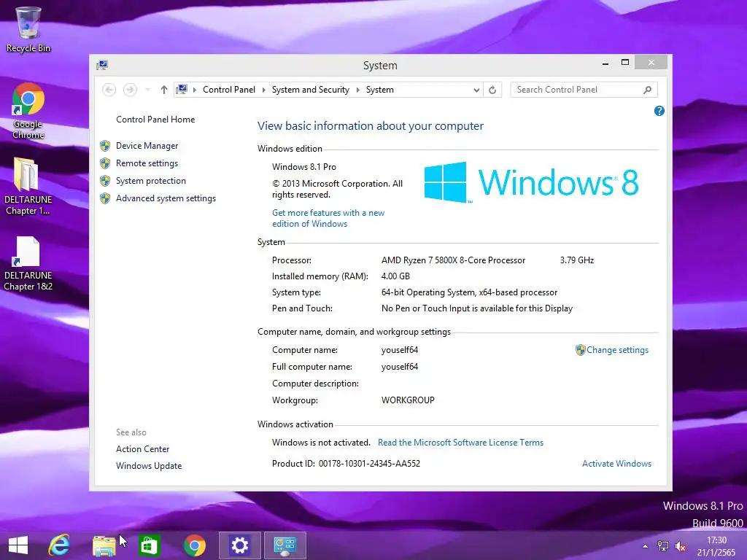The height and width of the screenshot is (560, 747).
Task: Click Activate Windows link
Action: [616, 464]
